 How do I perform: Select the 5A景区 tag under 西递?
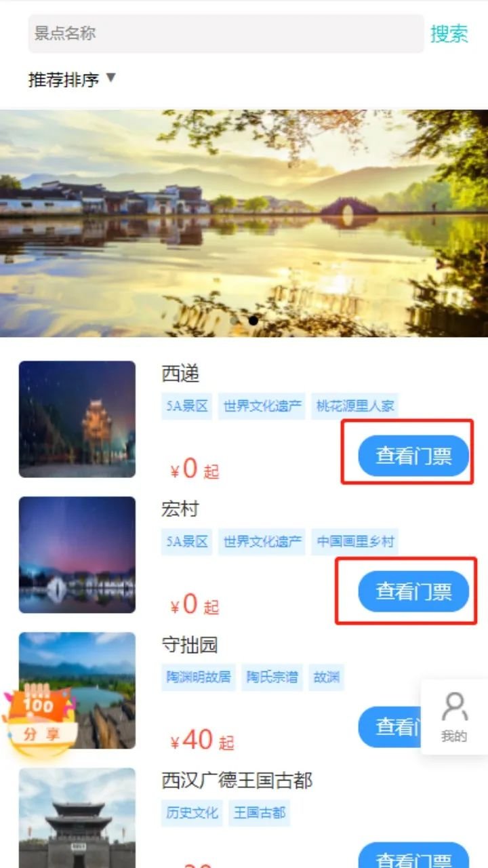click(187, 407)
